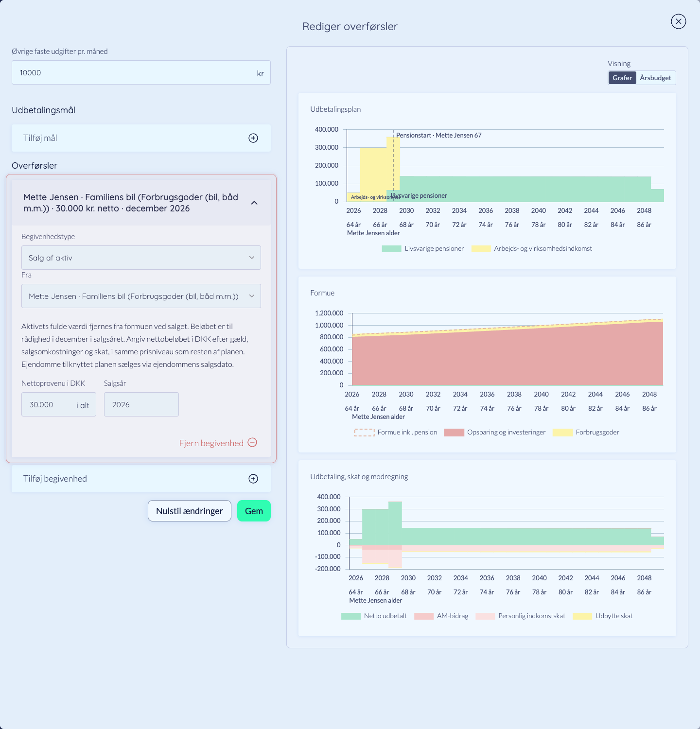Toggle AM-bidrag legend swatch
This screenshot has height=729, width=700.
tap(424, 616)
